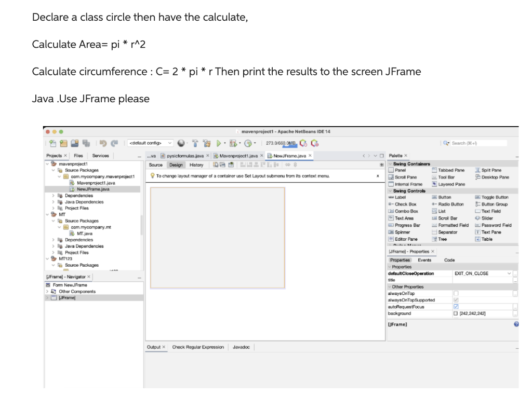
Task: Enable the alwaysOnTop checkbox
Action: tap(456, 293)
